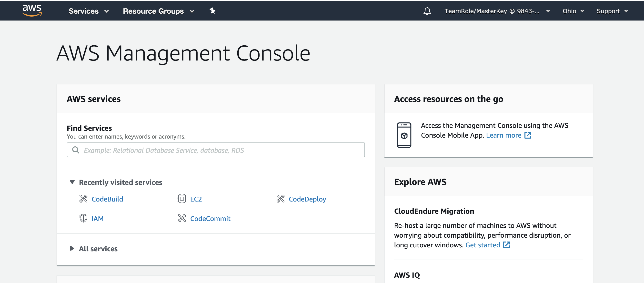Click the CodeCommit tools icon
Screen dimensions: 644x283
coord(182,218)
